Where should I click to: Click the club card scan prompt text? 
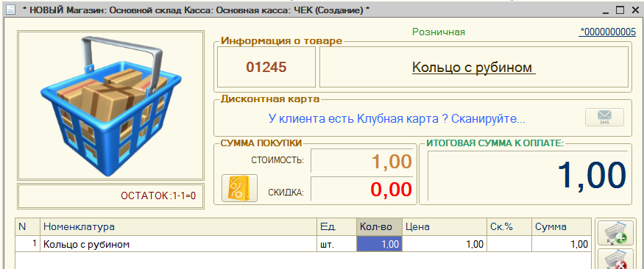397,119
